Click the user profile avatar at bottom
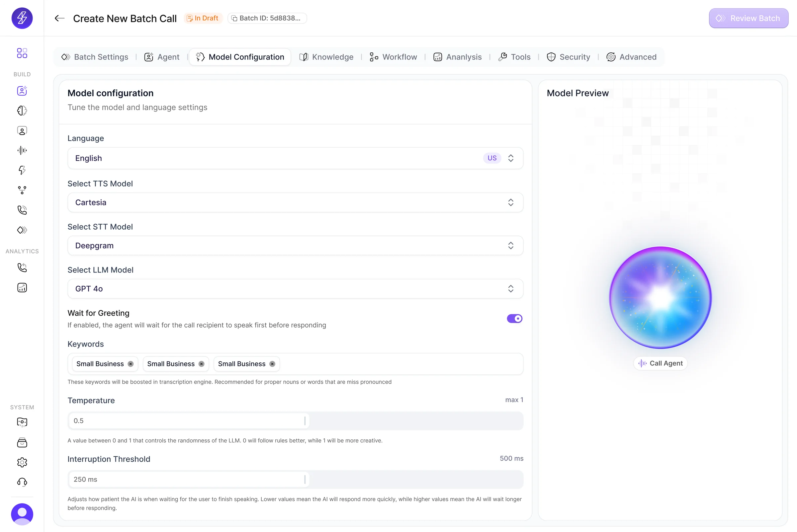 pyautogui.click(x=22, y=514)
